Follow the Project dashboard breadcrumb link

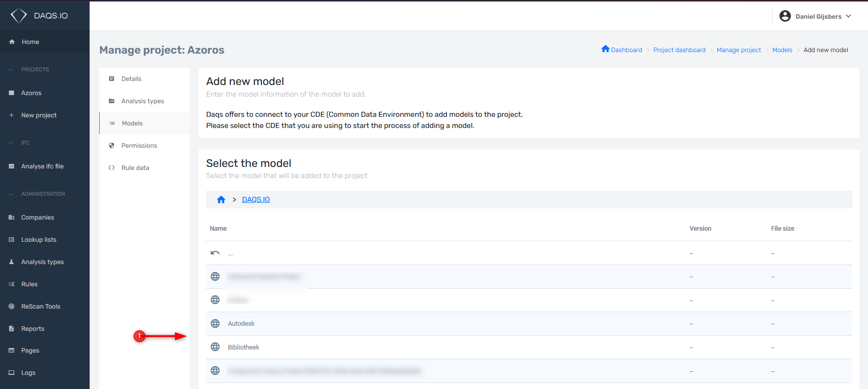click(679, 50)
